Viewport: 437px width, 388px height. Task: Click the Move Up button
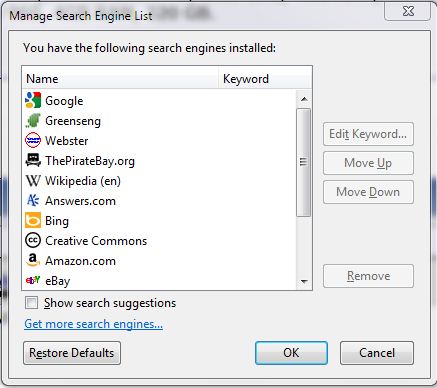368,163
